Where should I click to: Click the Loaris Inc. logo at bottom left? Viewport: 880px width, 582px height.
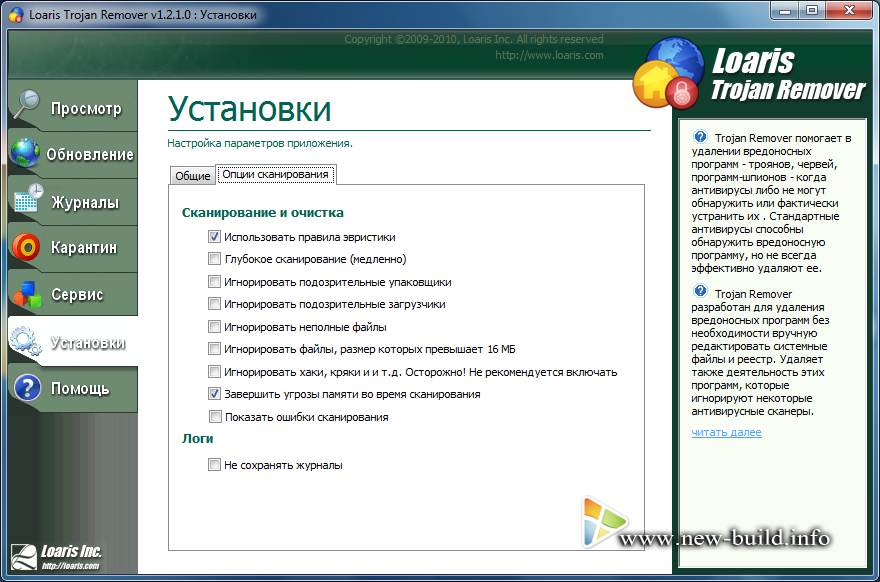pyautogui.click(x=56, y=557)
